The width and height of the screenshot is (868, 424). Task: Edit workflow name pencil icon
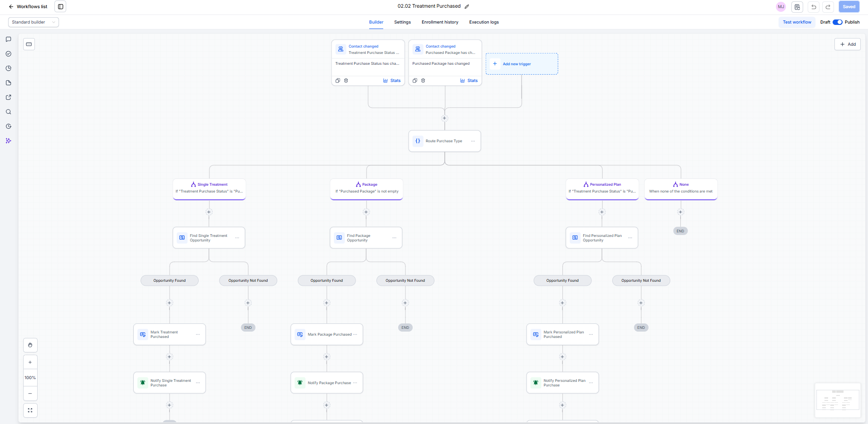pos(467,6)
